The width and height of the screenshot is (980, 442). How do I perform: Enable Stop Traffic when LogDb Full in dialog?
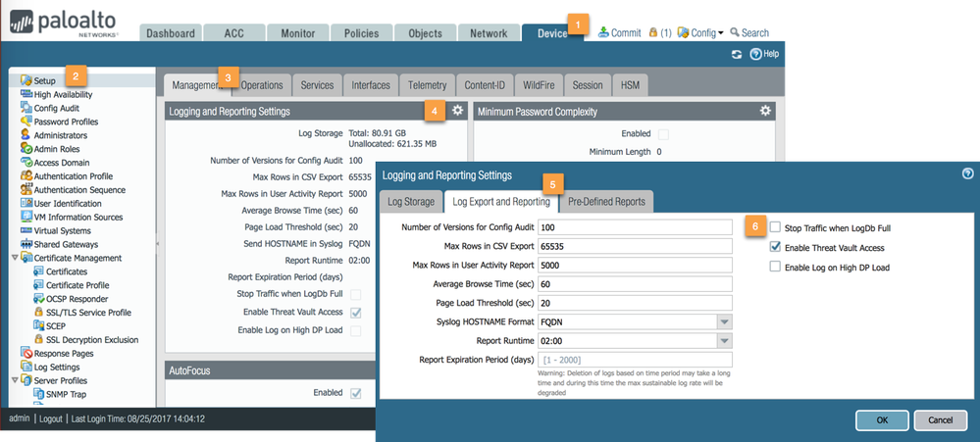(776, 227)
